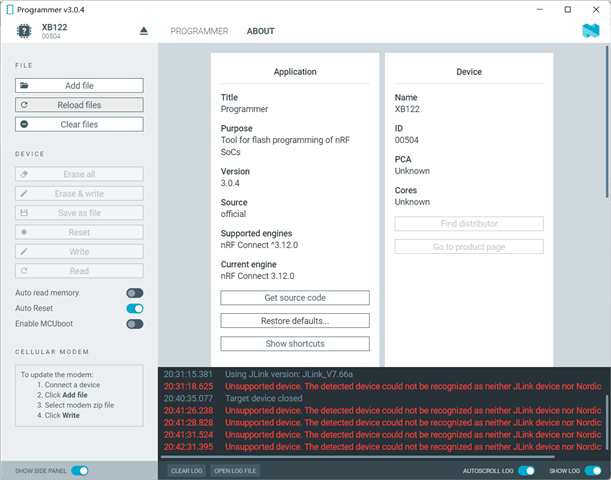Click the Source value 'official'

point(233,214)
